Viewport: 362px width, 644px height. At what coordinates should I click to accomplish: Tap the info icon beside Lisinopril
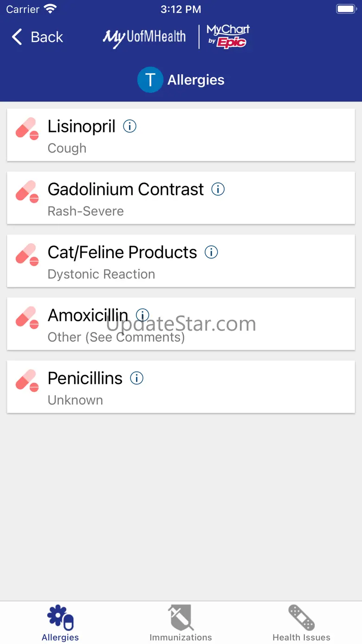click(x=129, y=126)
